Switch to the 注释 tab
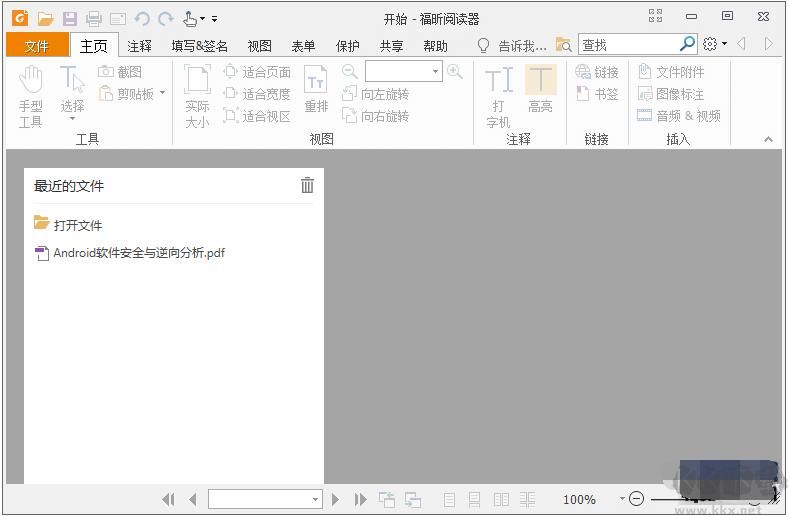This screenshot has width=789, height=517. point(139,46)
